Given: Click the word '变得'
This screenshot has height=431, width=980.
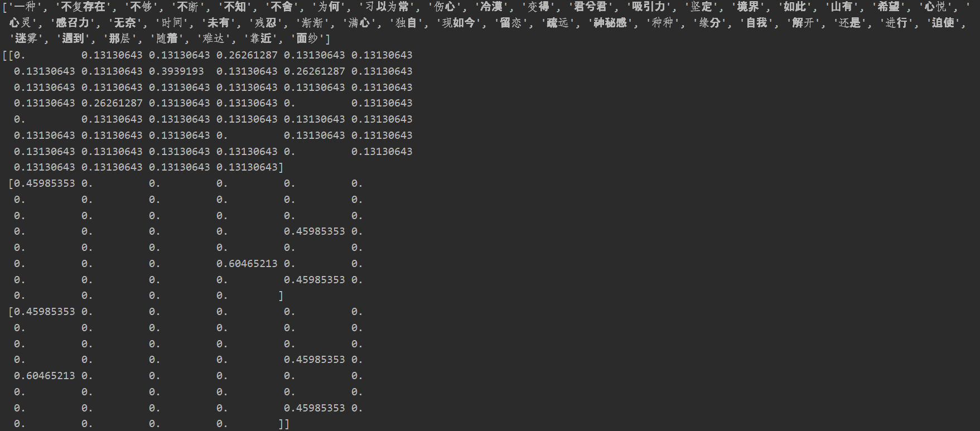Looking at the screenshot, I should tap(538, 7).
